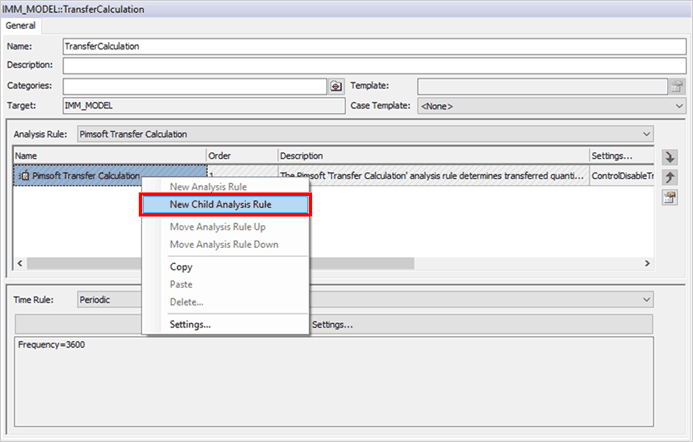Image resolution: width=693 pixels, height=442 pixels.
Task: Choose Settings... in the context menu
Action: pos(190,324)
